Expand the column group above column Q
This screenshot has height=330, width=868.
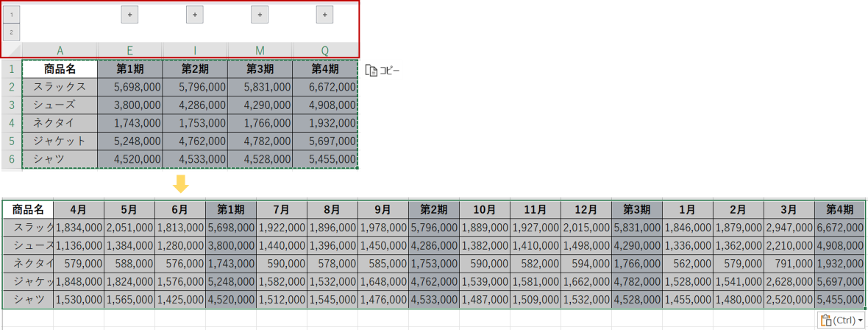[x=325, y=15]
